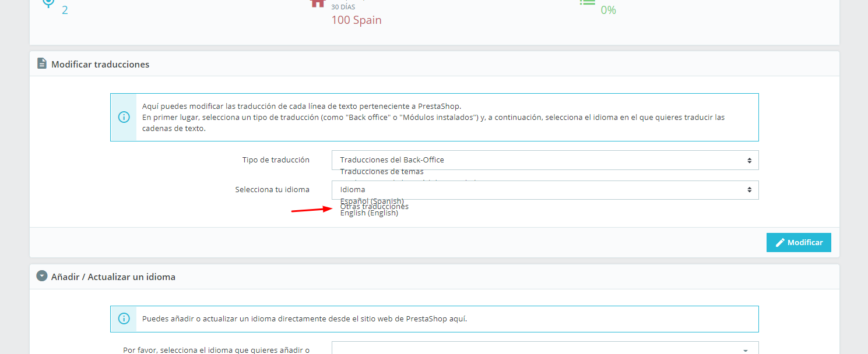Select the Traducciones de temas option
This screenshot has height=354, width=868.
click(x=382, y=171)
